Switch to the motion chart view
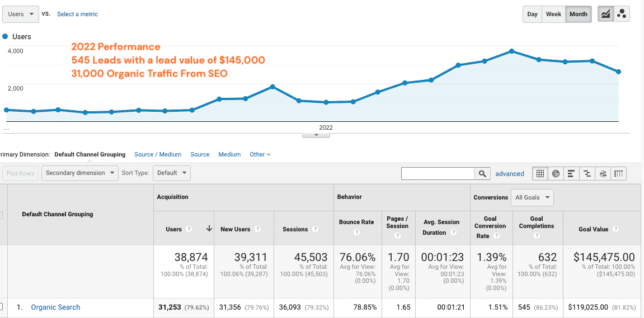This screenshot has height=318, width=644. coord(621,14)
